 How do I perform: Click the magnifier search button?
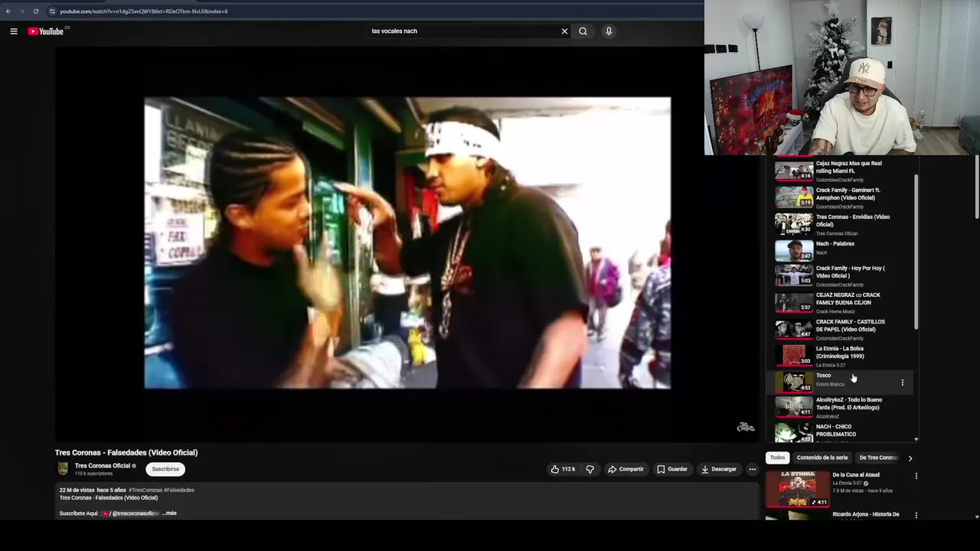(x=583, y=31)
